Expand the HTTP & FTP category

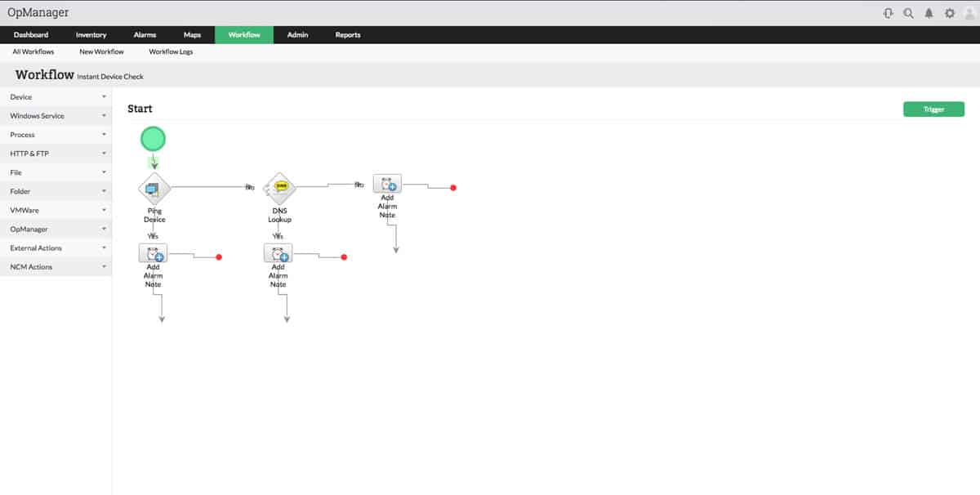[x=56, y=154]
